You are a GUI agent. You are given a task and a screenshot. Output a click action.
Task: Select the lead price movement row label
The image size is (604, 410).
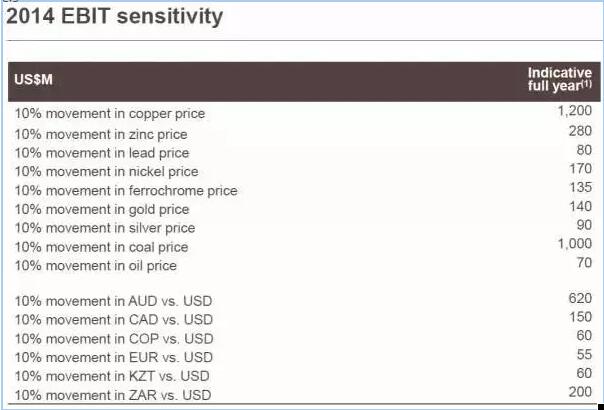coord(101,153)
